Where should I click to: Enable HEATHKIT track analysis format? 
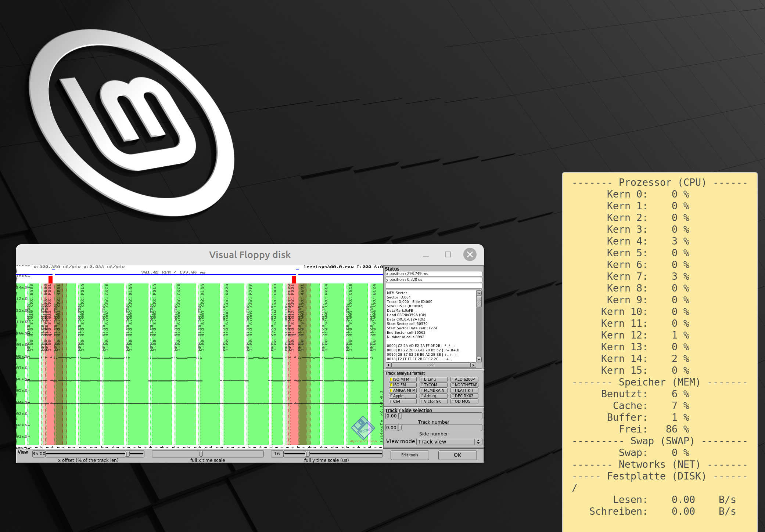coord(464,390)
